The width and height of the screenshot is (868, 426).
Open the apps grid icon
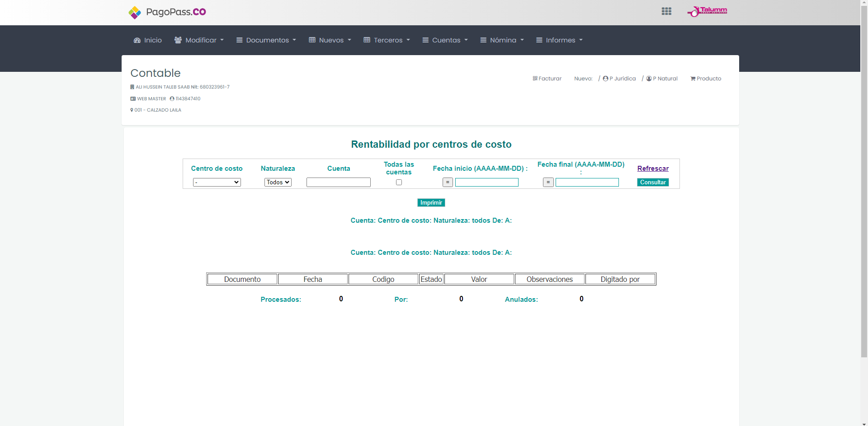[666, 11]
